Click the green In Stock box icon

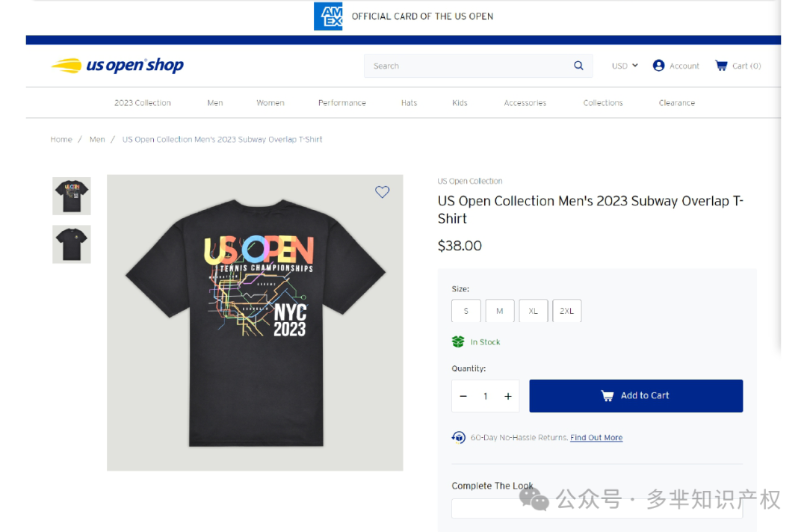458,341
